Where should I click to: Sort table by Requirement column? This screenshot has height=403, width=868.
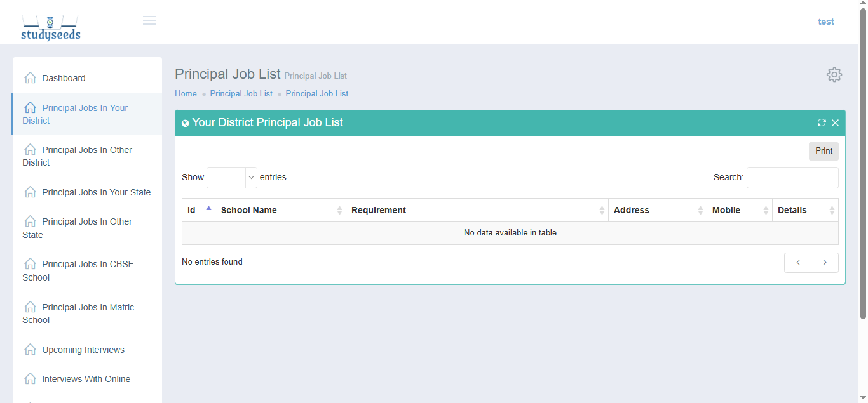click(x=477, y=210)
